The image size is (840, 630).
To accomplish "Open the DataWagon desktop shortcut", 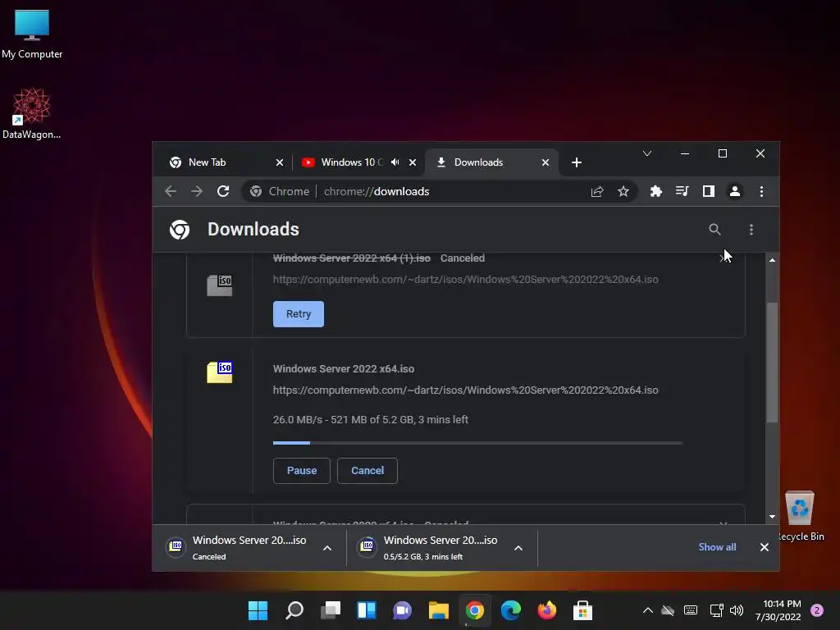I will 32,113.
